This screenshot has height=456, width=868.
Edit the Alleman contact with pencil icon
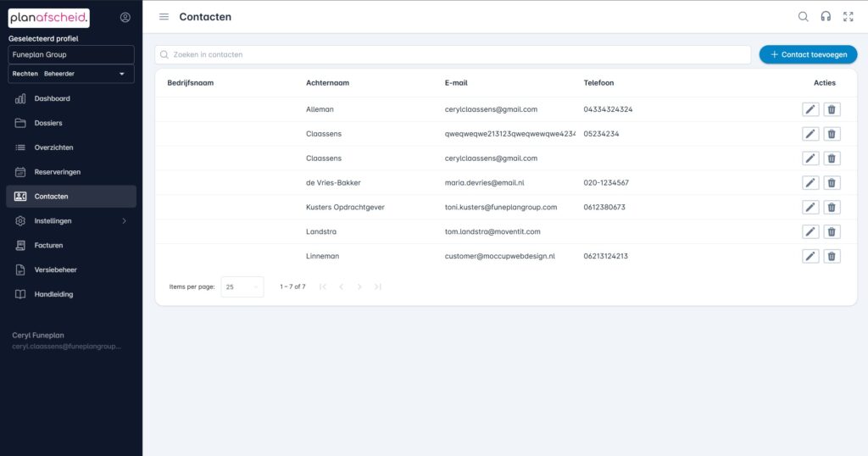pos(810,109)
